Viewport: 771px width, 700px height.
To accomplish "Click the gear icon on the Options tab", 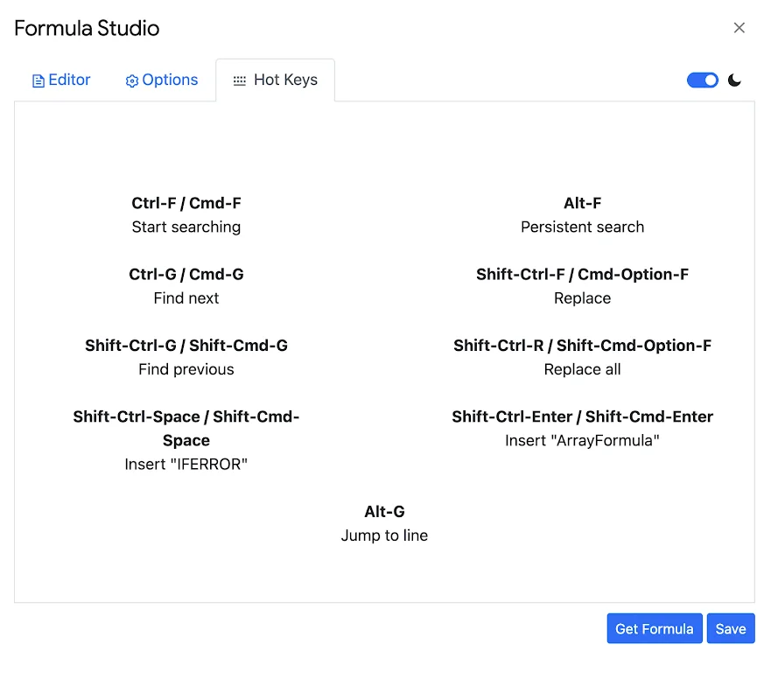I will pos(133,80).
